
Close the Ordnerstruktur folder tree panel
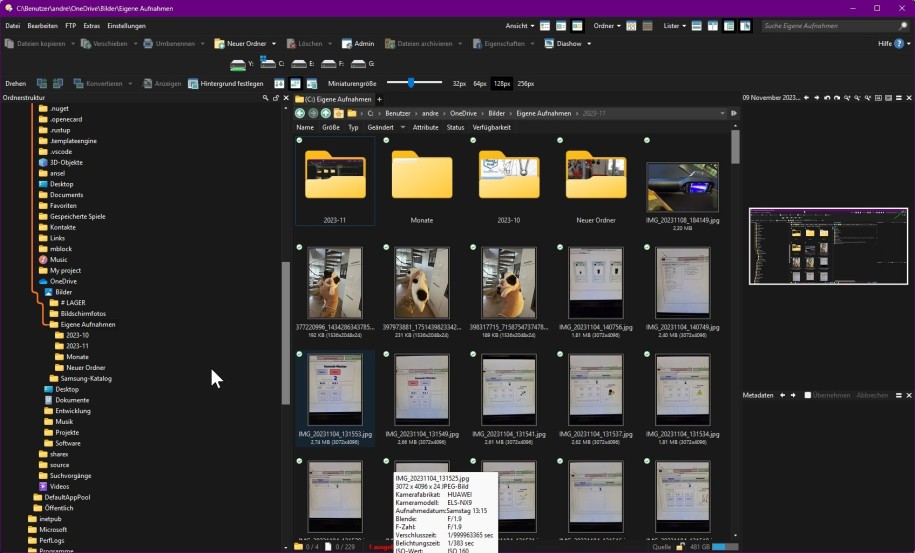click(x=286, y=98)
